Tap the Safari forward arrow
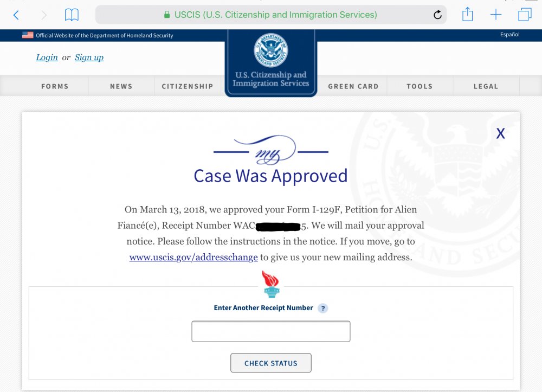542x392 pixels. 44,15
